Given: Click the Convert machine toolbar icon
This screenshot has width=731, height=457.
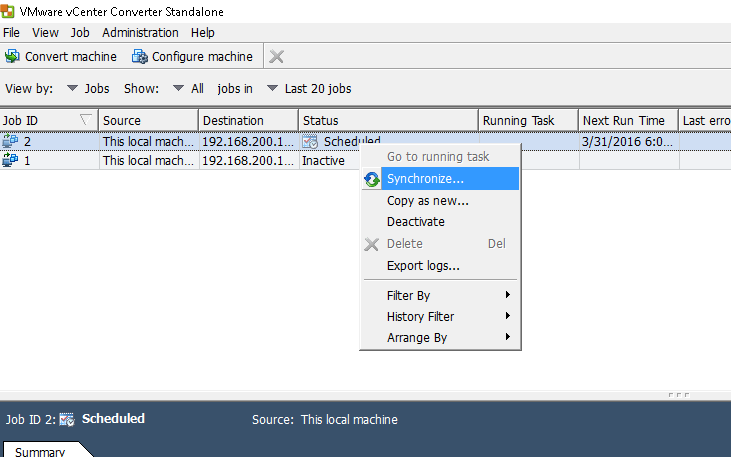Looking at the screenshot, I should 13,57.
